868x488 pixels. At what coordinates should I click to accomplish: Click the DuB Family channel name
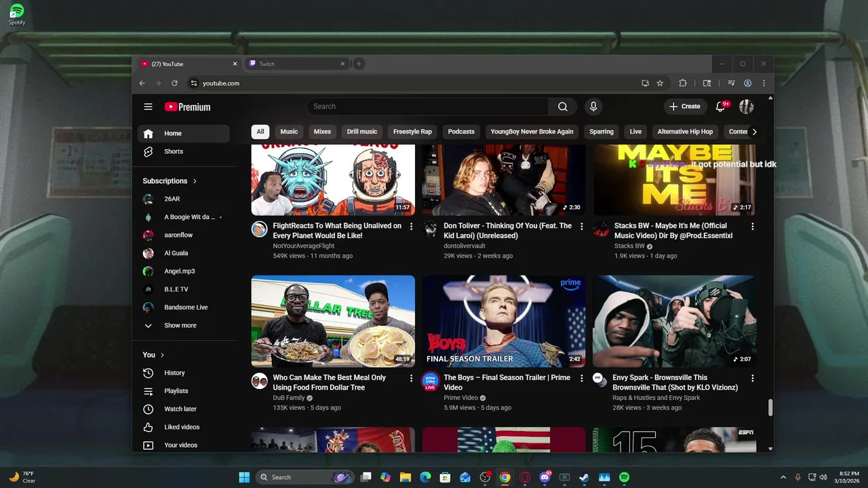(289, 398)
